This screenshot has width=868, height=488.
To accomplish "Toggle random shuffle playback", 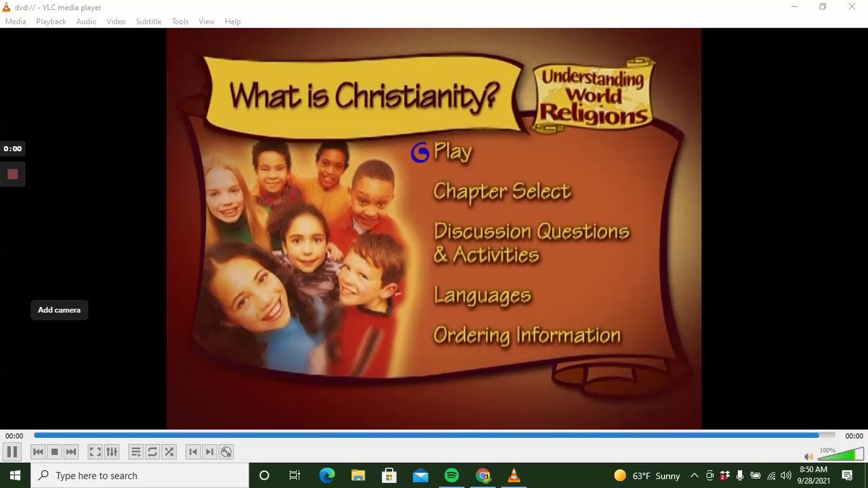I will pyautogui.click(x=169, y=451).
